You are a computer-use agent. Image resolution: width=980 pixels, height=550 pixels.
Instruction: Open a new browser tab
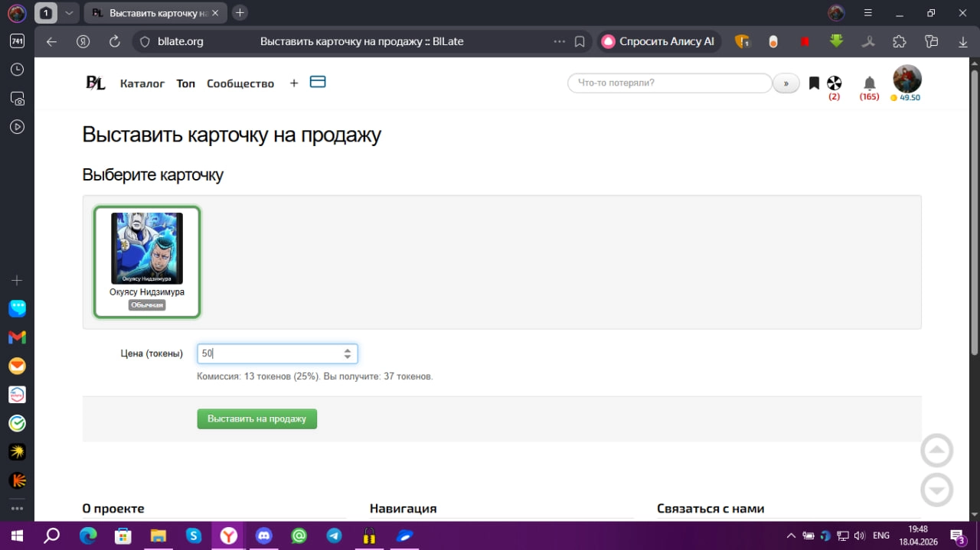click(x=240, y=13)
